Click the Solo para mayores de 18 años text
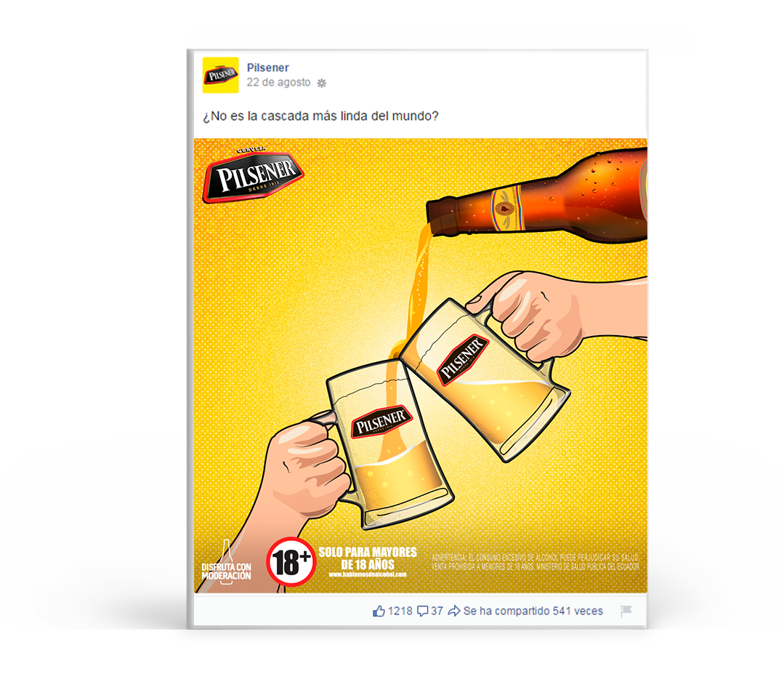This screenshot has height=698, width=784. tap(368, 558)
